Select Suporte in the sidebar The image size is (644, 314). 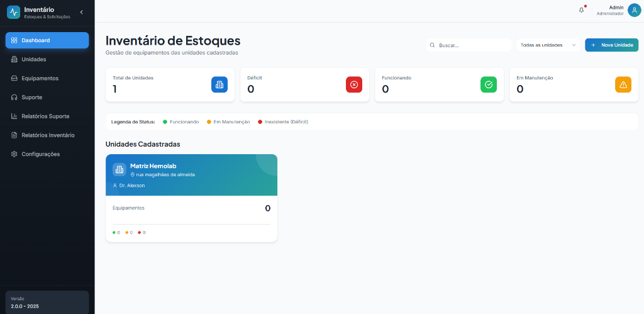[31, 97]
